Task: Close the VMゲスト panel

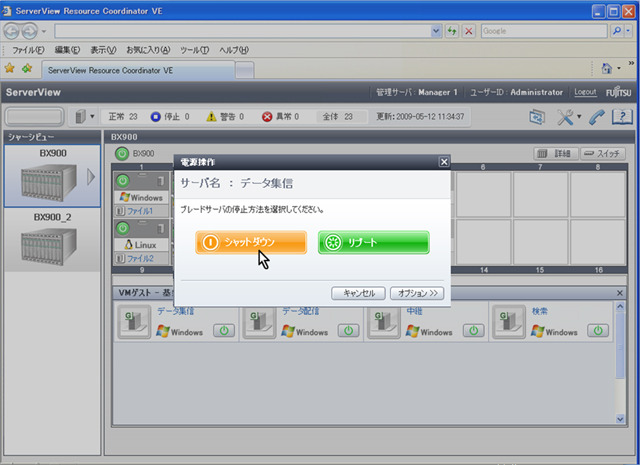Action: [x=620, y=293]
